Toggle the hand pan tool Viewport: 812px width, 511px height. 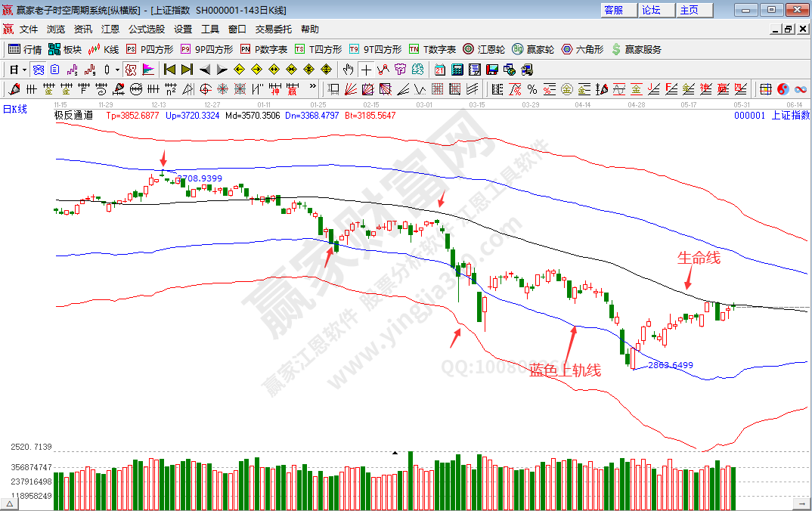point(348,70)
